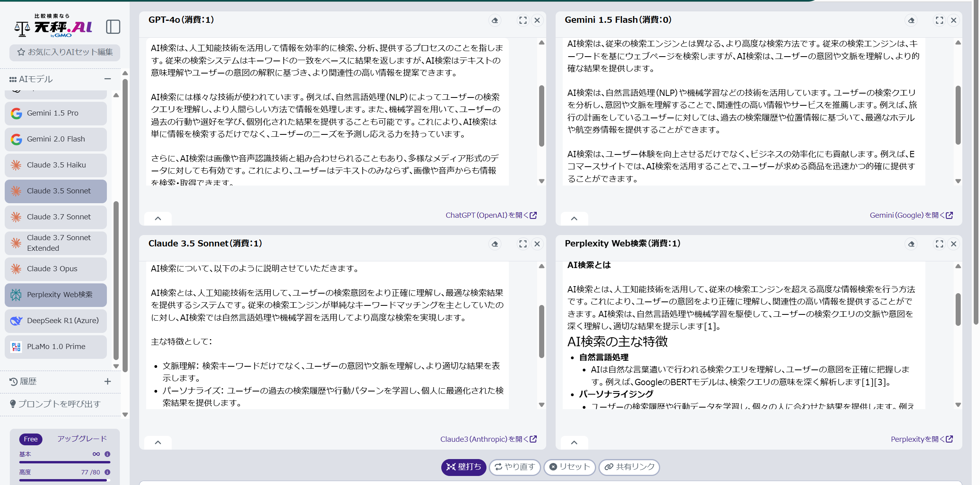The image size is (980, 485).
Task: Click model list scroll down arrow
Action: click(x=116, y=366)
